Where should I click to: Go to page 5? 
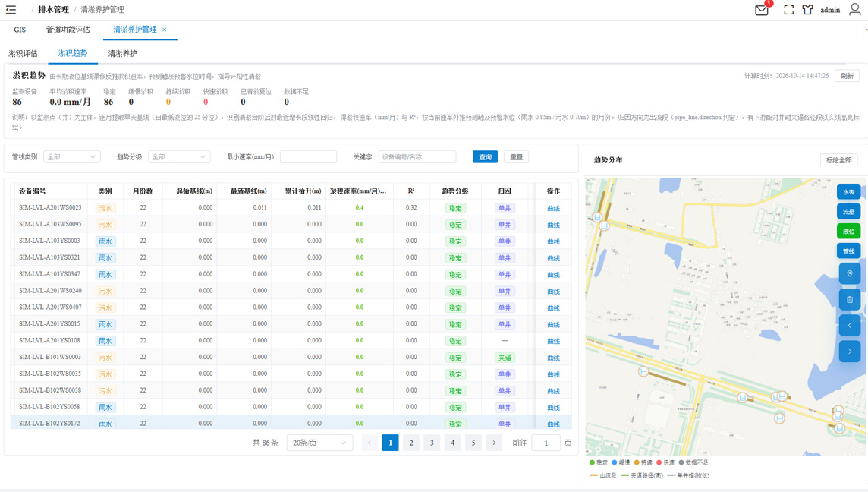tap(473, 443)
